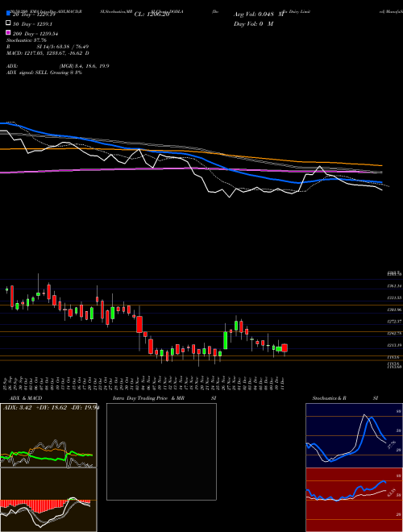Click the 37.76 value inside stochastics panel
Image resolution: width=403 pixels, height=532 pixels.
(392, 444)
